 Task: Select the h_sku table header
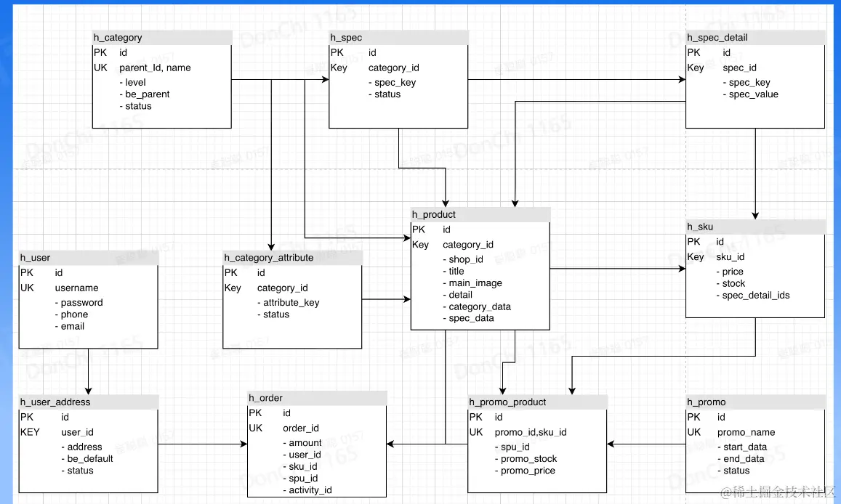click(x=755, y=227)
